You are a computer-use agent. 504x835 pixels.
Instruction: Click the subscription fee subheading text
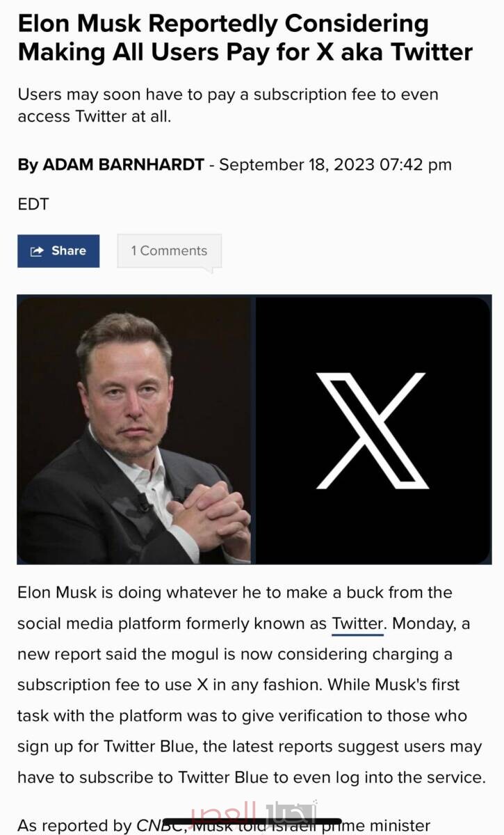[x=227, y=105]
